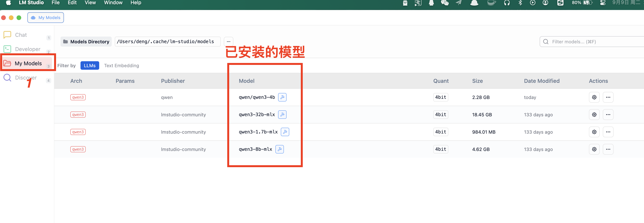Screen dimensions: 644x223
Task: Sort by the Arch column header
Action: (76, 81)
